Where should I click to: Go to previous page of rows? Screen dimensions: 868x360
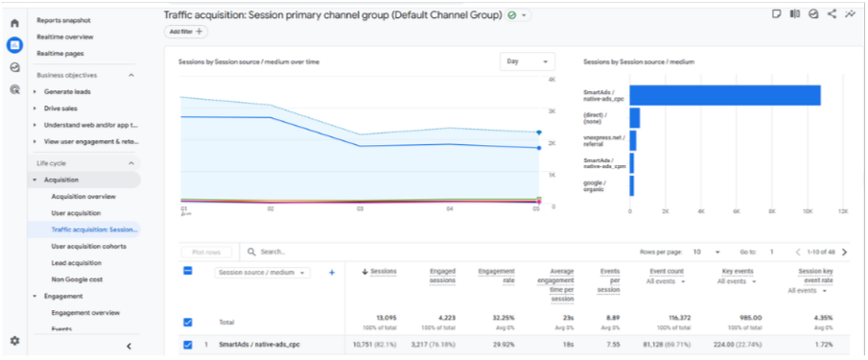[x=798, y=252]
